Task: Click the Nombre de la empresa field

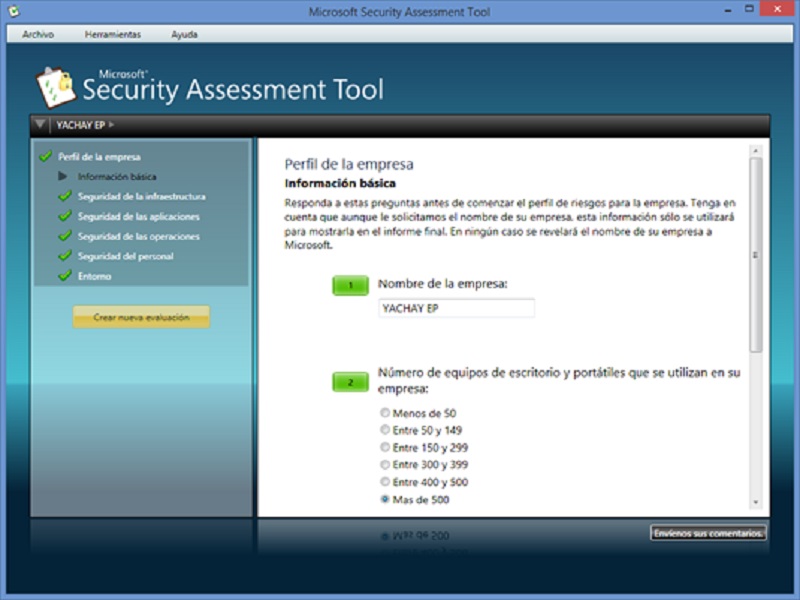Action: 456,308
